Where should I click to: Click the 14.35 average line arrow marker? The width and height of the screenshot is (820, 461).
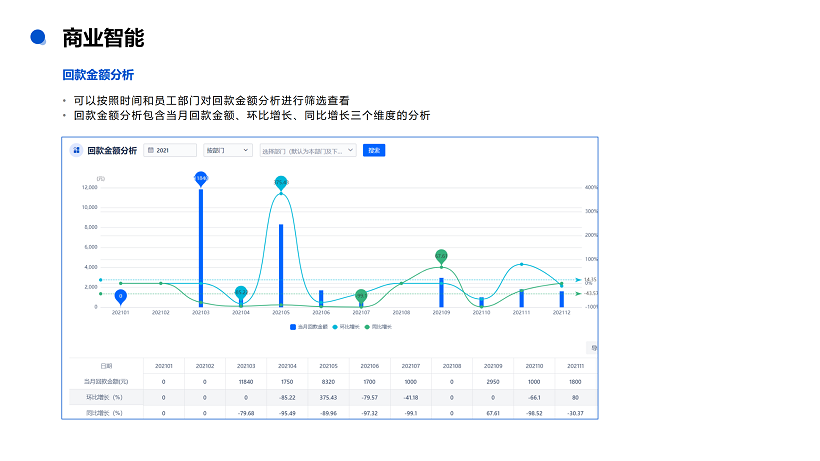tap(578, 280)
